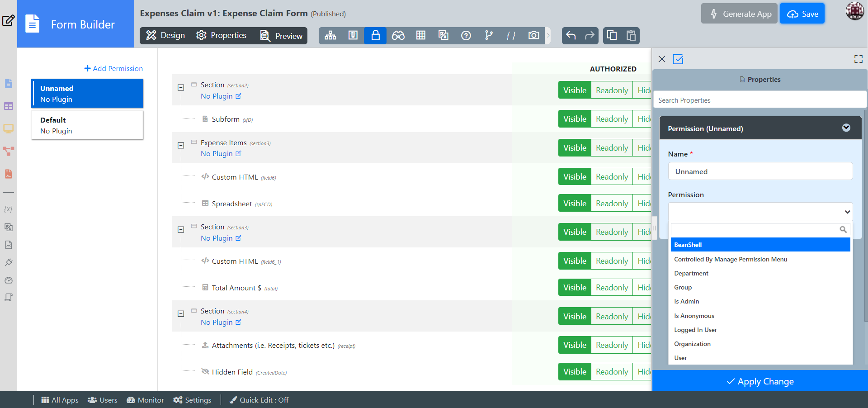The width and height of the screenshot is (868, 408).
Task: Collapse the Expense Items tree node
Action: 181,145
